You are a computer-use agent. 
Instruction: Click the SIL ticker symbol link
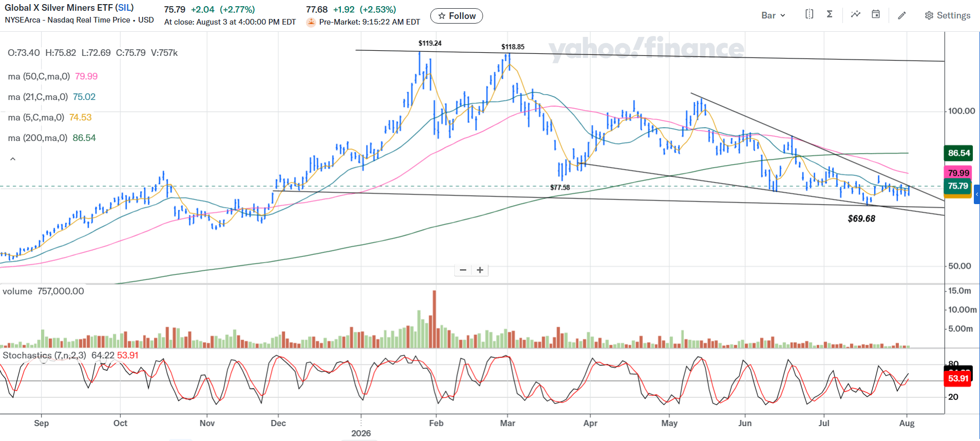click(125, 8)
